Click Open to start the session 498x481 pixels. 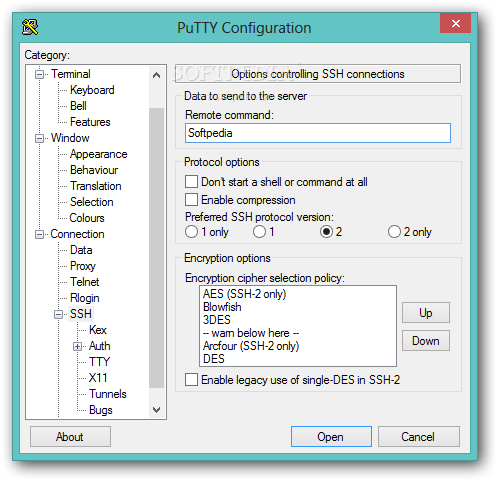click(331, 437)
